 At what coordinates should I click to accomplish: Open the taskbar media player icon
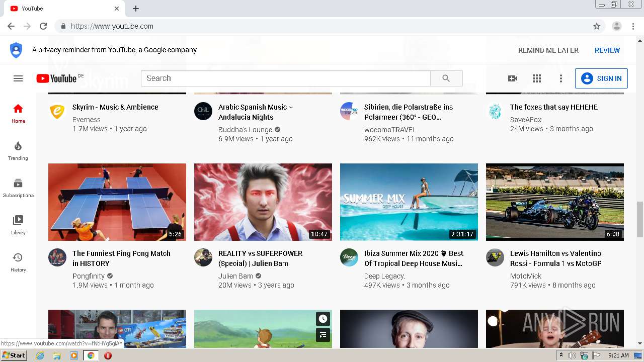click(x=74, y=355)
